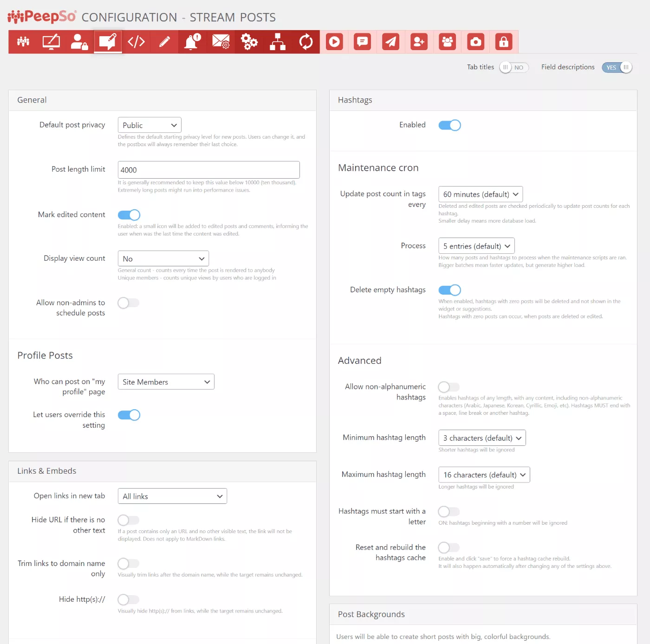
Task: Click the Maintenance cron heading
Action: tap(378, 167)
